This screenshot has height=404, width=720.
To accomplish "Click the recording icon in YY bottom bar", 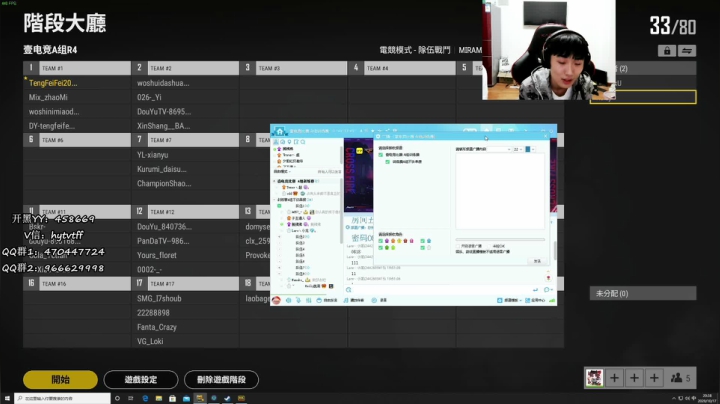I will coord(374,300).
